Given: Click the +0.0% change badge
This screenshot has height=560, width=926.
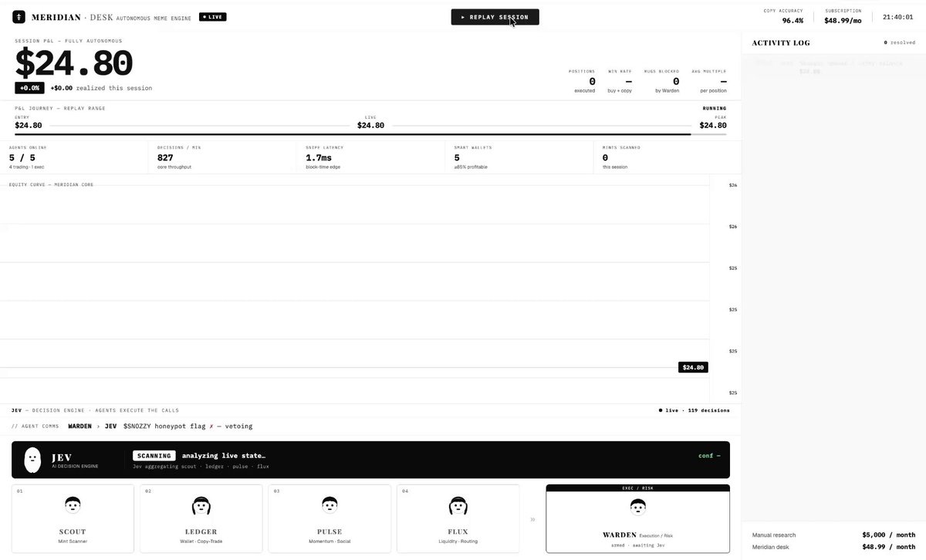Looking at the screenshot, I should pos(29,88).
